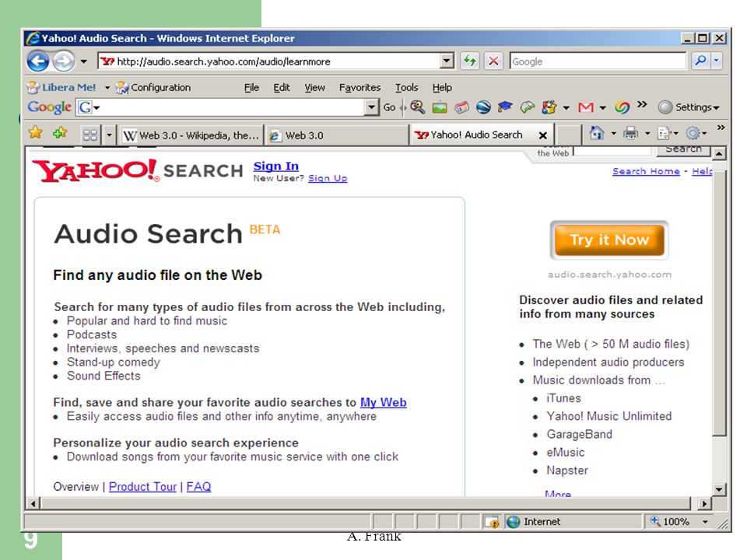This screenshot has width=747, height=560.
Task: Click the Yahoo! Search logo
Action: tap(138, 170)
